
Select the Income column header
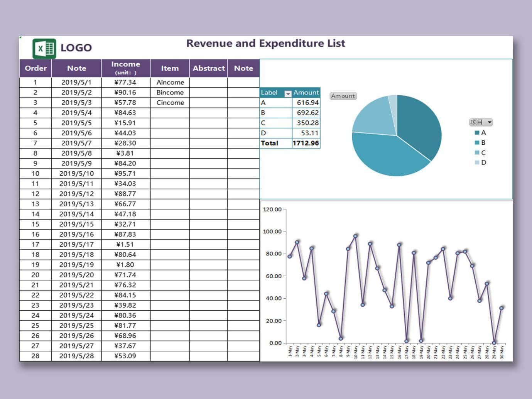click(x=126, y=68)
